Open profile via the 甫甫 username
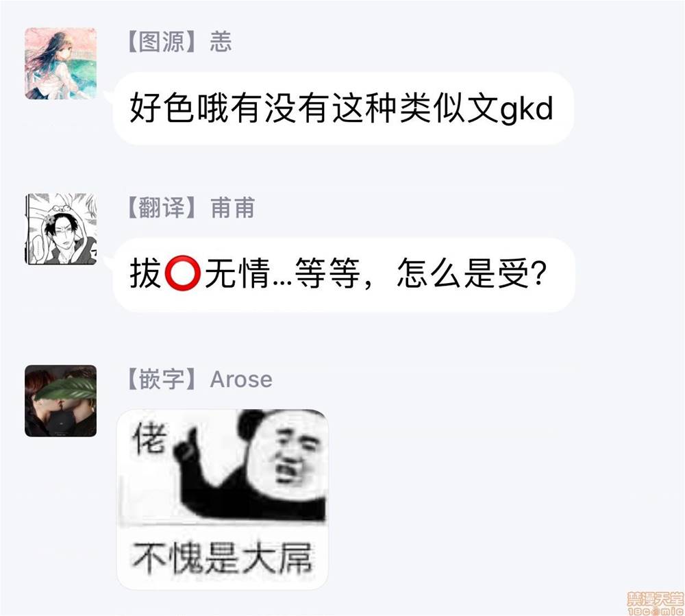 232,208
